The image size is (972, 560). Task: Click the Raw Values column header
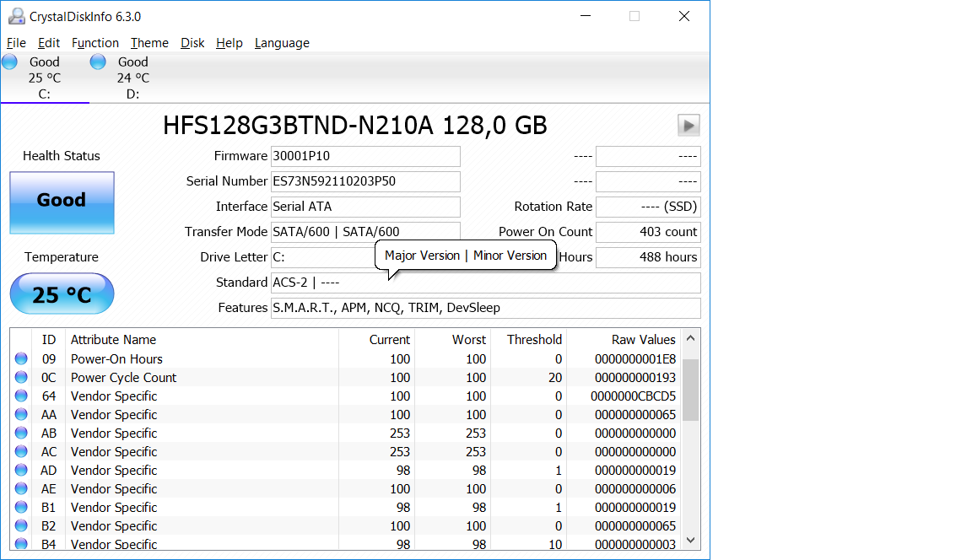(x=643, y=340)
